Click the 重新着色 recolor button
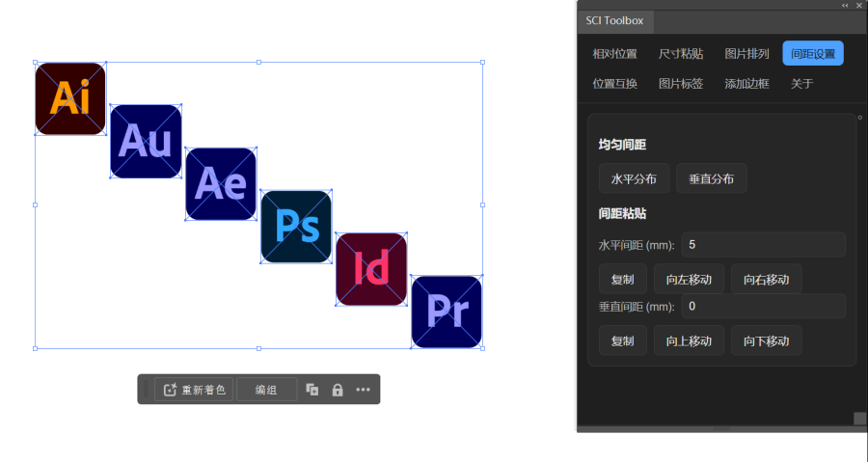 click(x=194, y=390)
